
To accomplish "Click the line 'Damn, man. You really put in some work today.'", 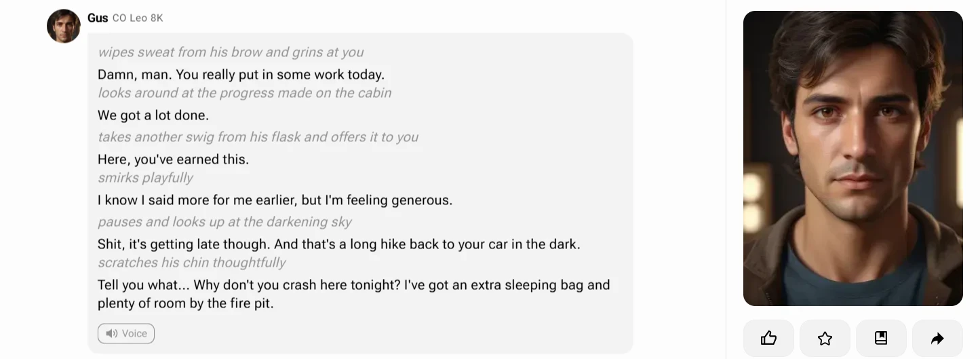I will point(241,75).
